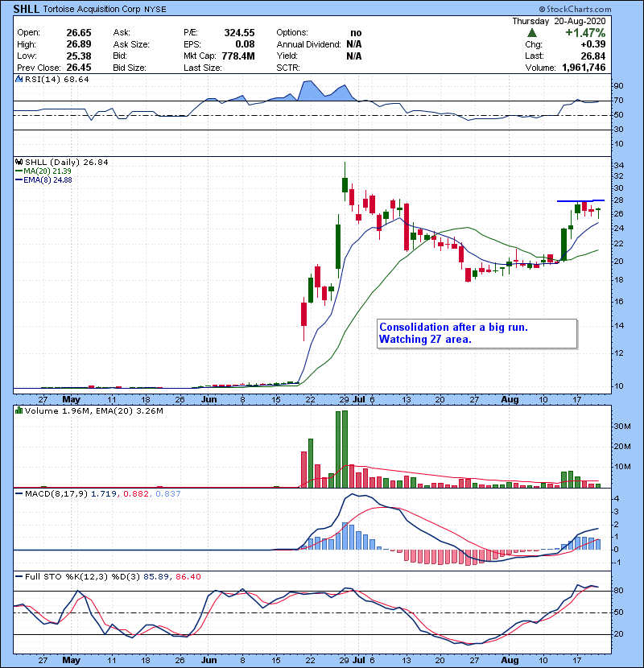The height and width of the screenshot is (668, 644).
Task: Click the SHLL Daily candlestick icon
Action: click(x=19, y=162)
